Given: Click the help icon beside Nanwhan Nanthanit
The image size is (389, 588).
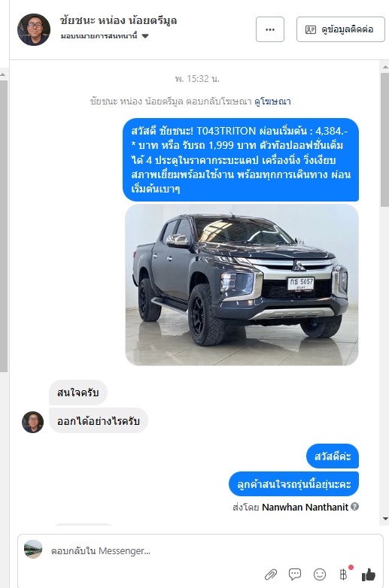Looking at the screenshot, I should (355, 507).
